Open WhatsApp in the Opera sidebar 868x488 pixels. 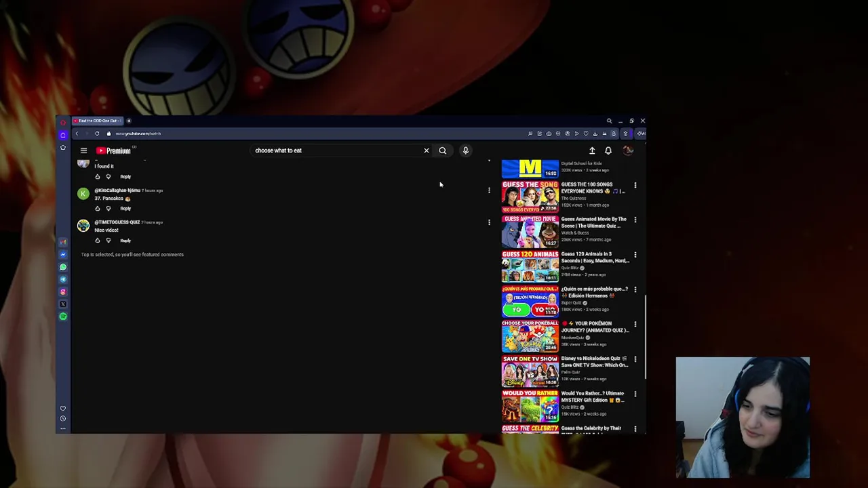[x=63, y=267]
